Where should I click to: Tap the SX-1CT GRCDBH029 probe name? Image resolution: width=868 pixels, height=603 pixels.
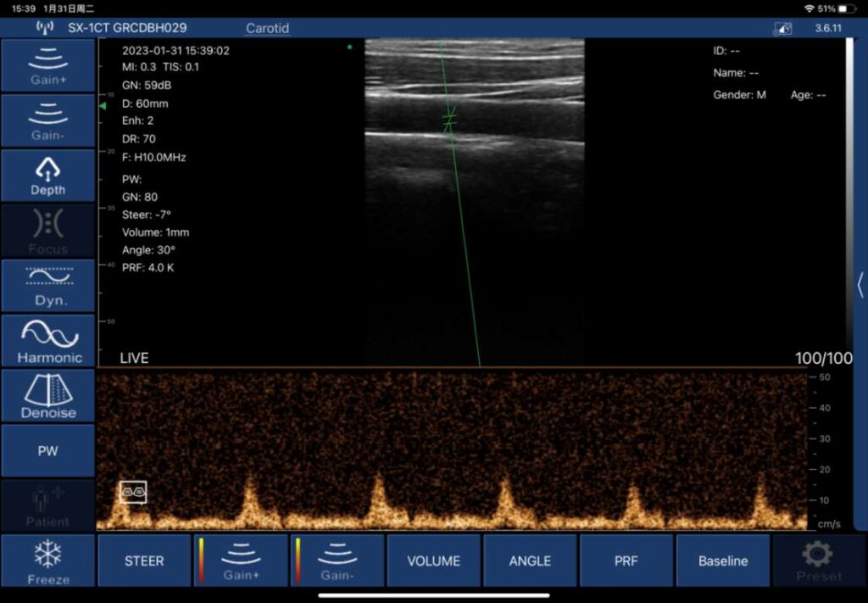(x=127, y=28)
